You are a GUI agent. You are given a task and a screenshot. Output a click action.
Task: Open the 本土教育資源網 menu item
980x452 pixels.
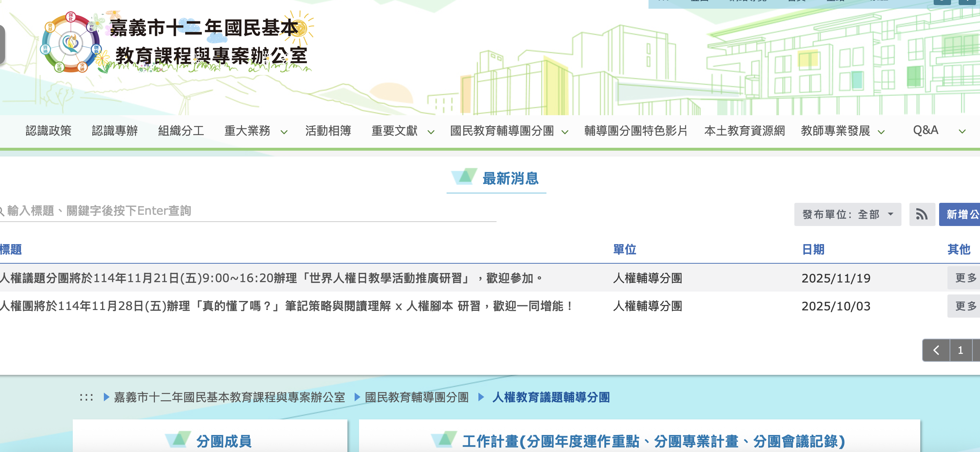pyautogui.click(x=744, y=131)
